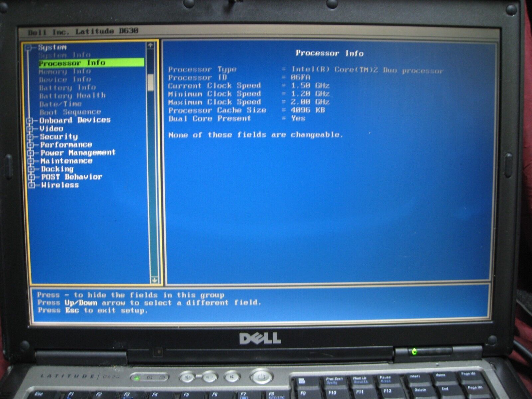
Task: Click the tree scrollbar up arrow
Action: [x=150, y=45]
